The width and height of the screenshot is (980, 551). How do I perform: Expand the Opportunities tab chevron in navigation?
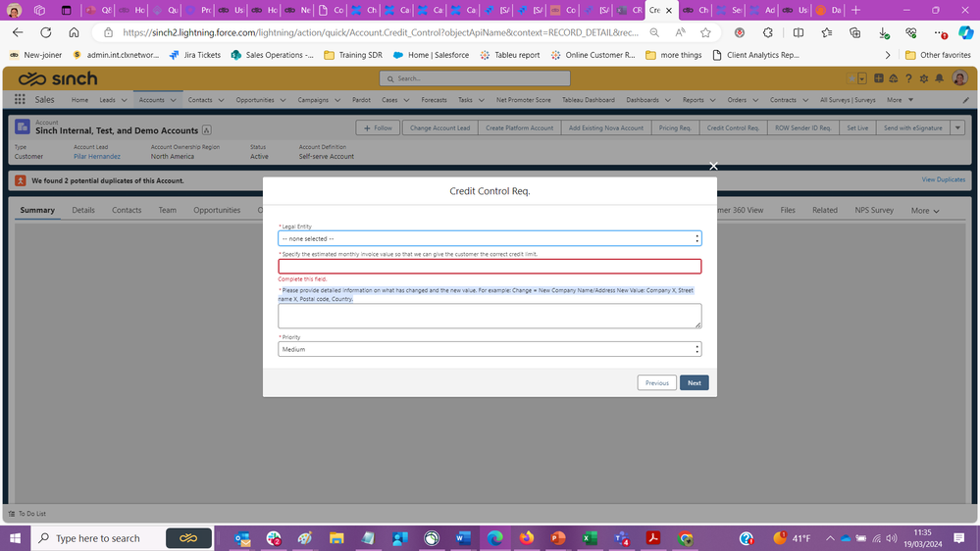tap(283, 100)
